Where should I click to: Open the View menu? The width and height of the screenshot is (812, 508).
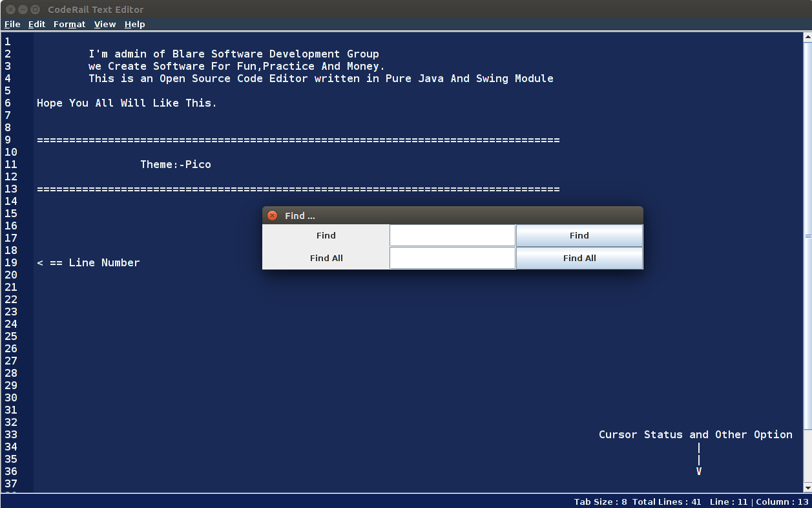pyautogui.click(x=105, y=24)
